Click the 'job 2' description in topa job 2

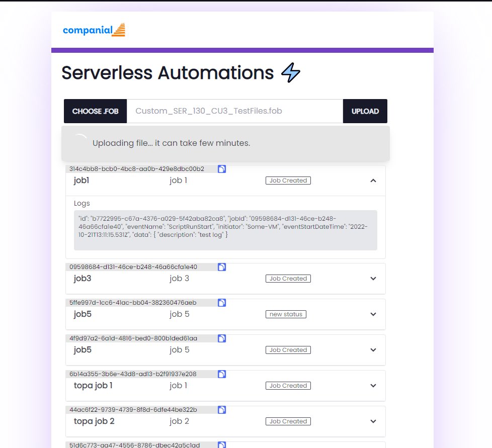[180, 421]
